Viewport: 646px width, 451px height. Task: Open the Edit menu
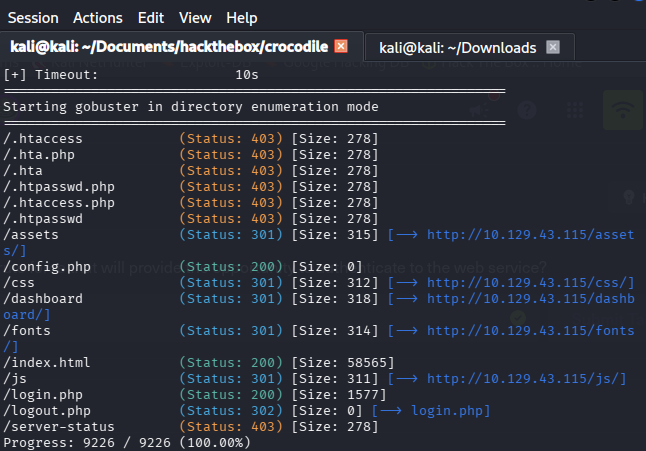click(x=151, y=18)
